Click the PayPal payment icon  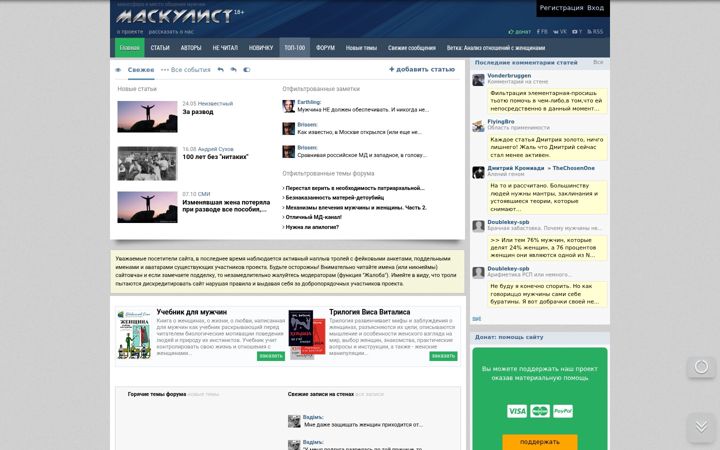563,411
